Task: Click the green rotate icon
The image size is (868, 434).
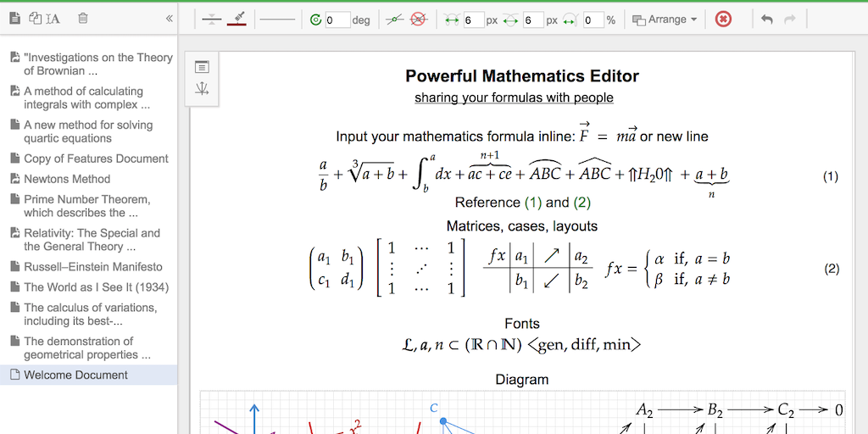Action: 315,20
